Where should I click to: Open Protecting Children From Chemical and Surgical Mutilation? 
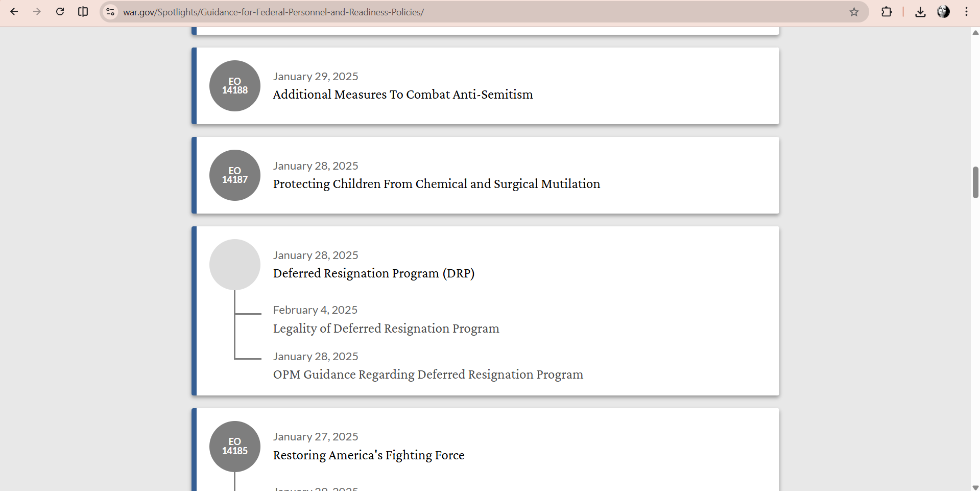click(x=436, y=184)
